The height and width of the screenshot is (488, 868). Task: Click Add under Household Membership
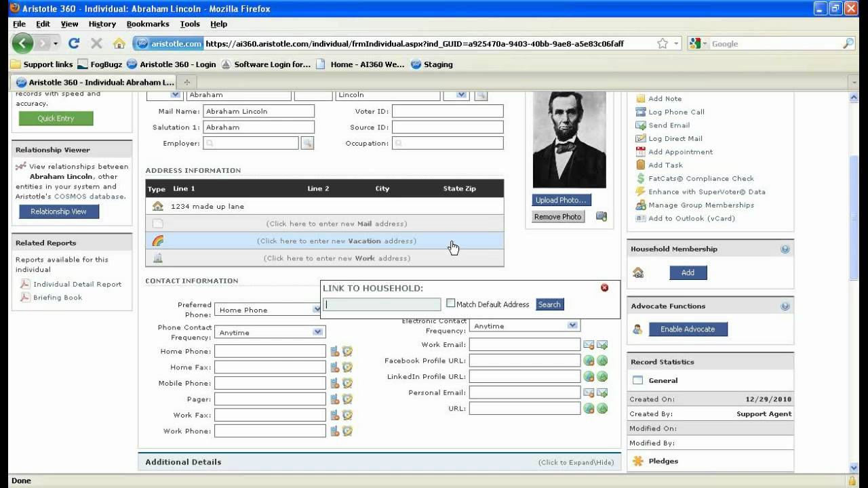click(x=688, y=272)
